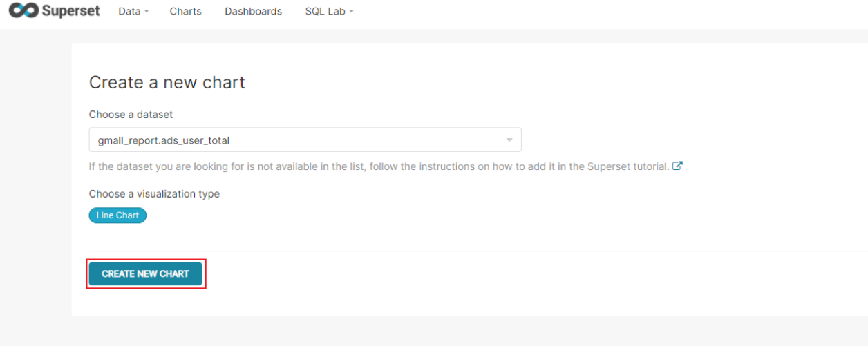Click the Superset infinity logo icon
Image resolution: width=868 pixels, height=346 pixels.
click(x=22, y=11)
